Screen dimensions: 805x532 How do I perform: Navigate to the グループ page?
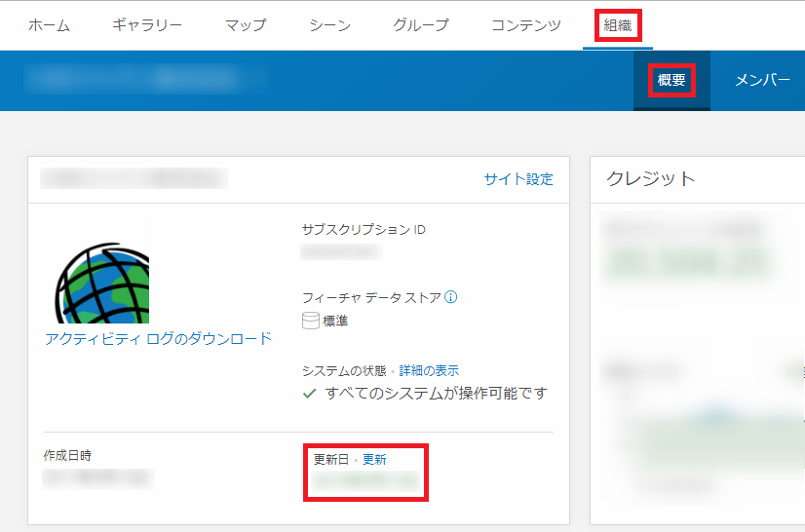[421, 25]
